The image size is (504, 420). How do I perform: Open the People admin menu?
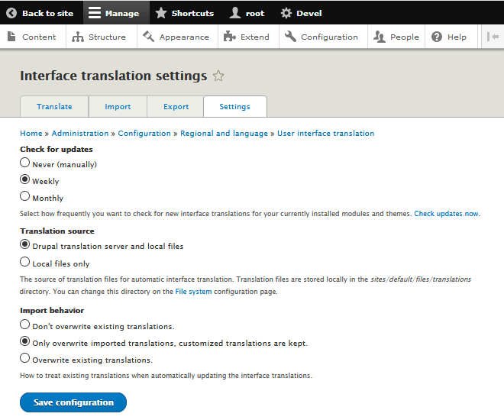pos(396,37)
